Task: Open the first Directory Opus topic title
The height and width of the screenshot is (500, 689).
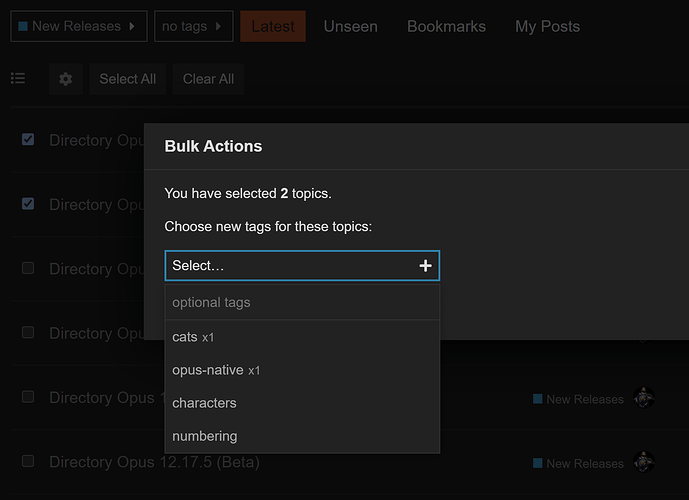Action: click(x=97, y=140)
